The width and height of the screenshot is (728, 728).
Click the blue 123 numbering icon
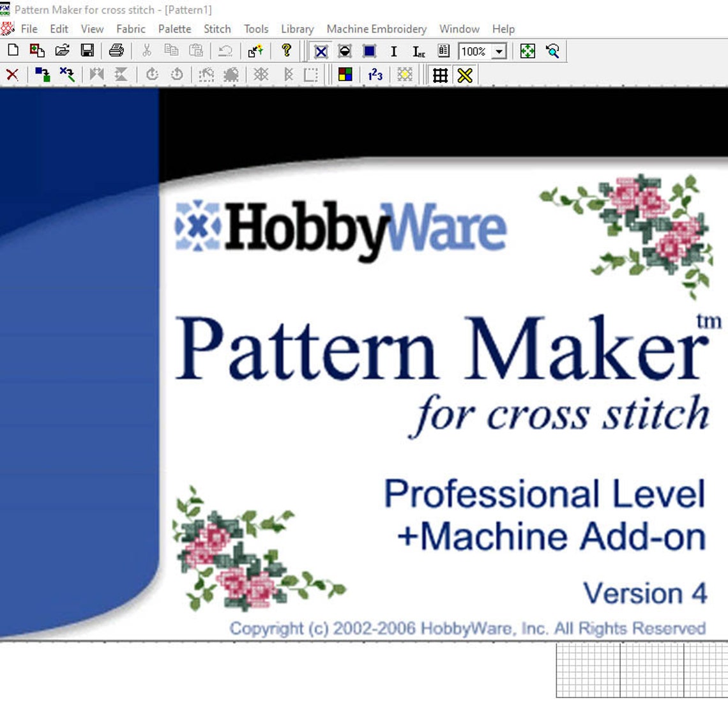coord(375,75)
